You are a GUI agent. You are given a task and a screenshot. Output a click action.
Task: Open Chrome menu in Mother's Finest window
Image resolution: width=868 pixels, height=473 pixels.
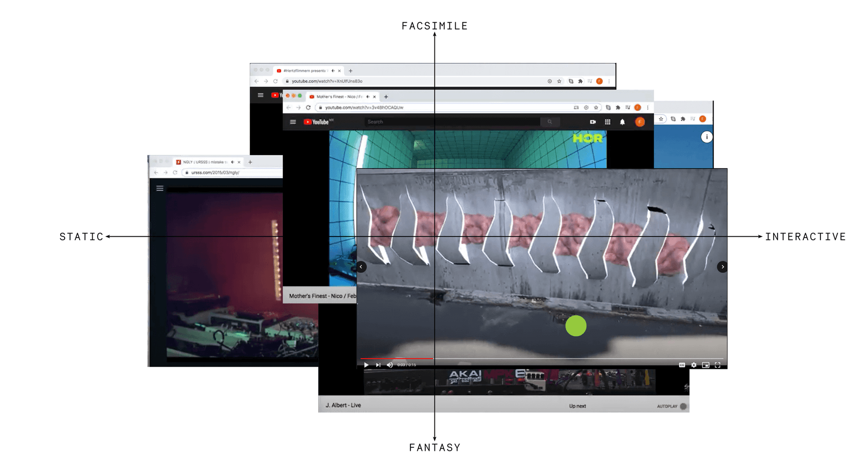click(648, 108)
